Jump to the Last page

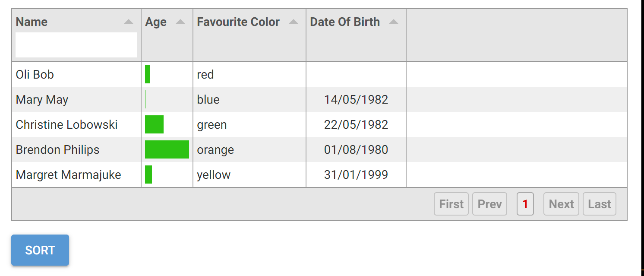click(x=599, y=204)
